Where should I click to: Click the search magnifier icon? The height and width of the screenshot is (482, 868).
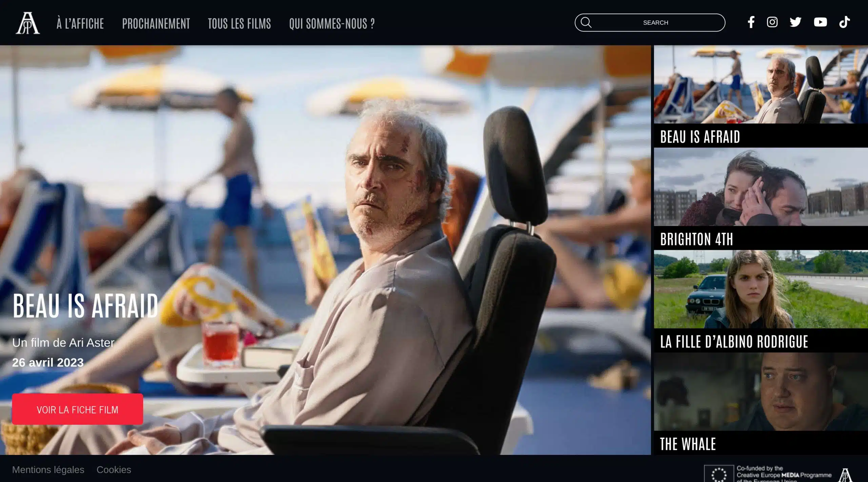(x=586, y=23)
